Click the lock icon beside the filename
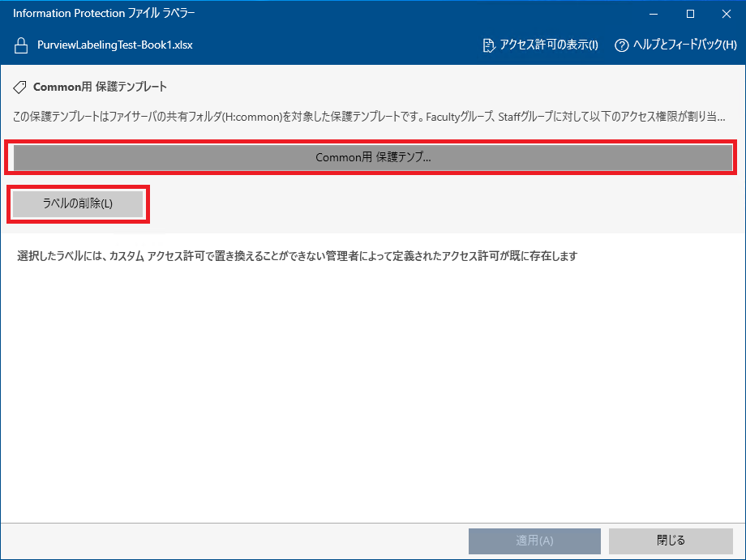The width and height of the screenshot is (746, 560). (22, 45)
